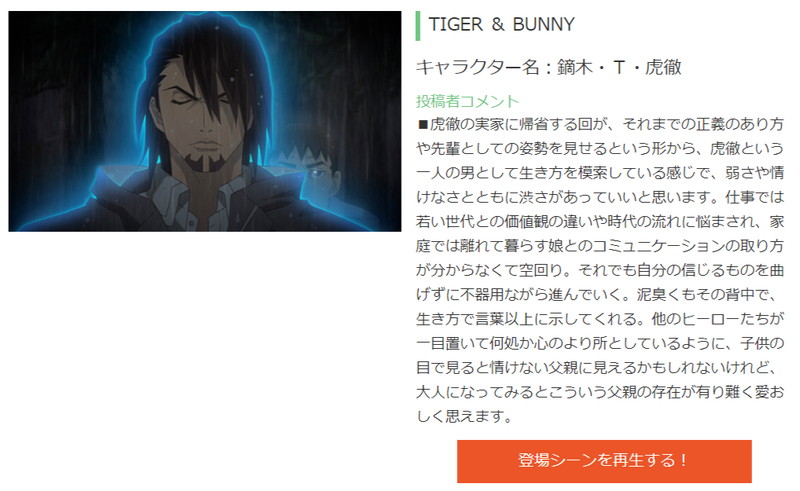The height and width of the screenshot is (491, 800).
Task: Click the comment line mentioning 他のヒーローたち
Action: 600,319
